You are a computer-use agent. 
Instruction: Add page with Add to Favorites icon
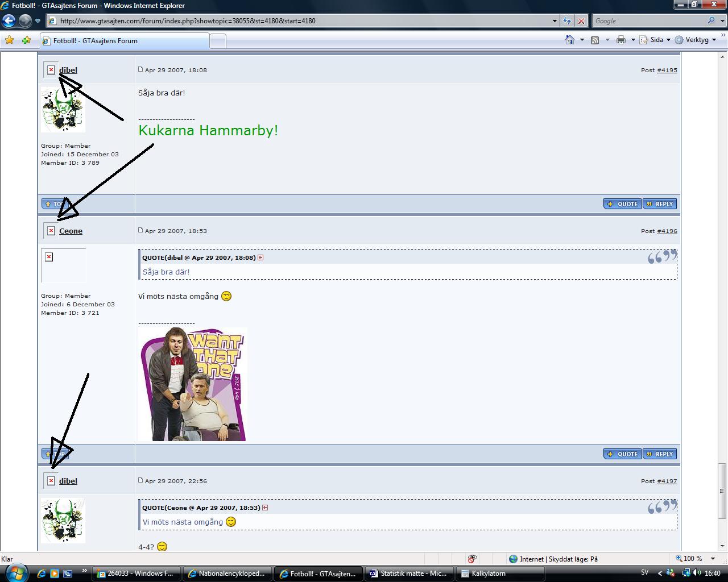coord(26,40)
